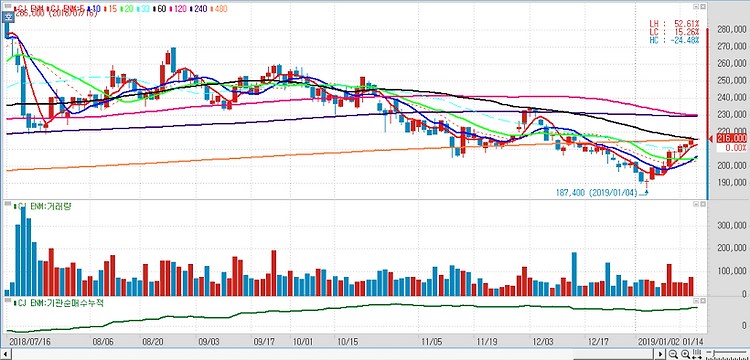The width and height of the screenshot is (750, 360).
Task: Click the tallest blue volume bar in July
Action: coord(23,251)
